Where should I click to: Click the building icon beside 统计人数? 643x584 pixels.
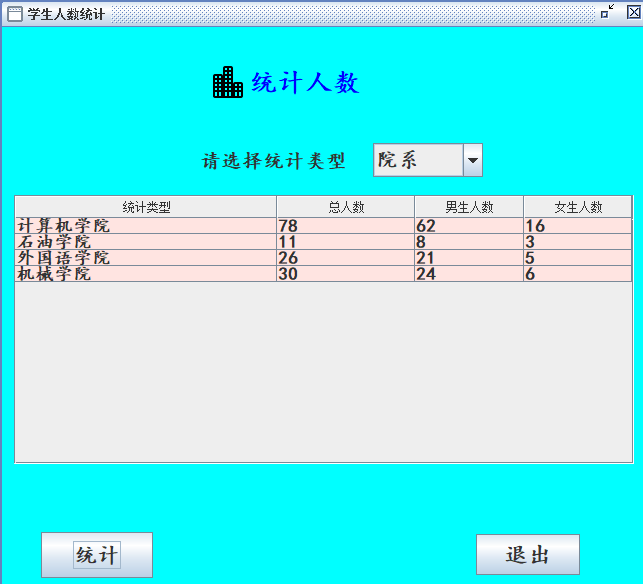pos(228,82)
